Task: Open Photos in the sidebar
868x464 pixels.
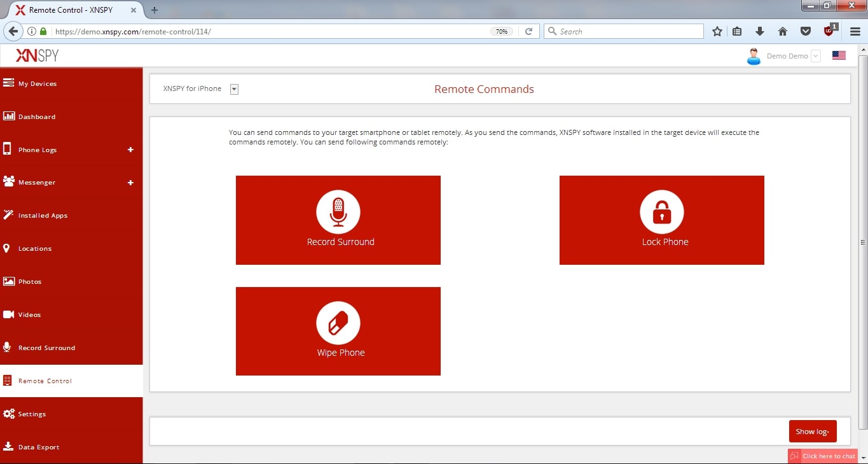Action: click(x=71, y=281)
